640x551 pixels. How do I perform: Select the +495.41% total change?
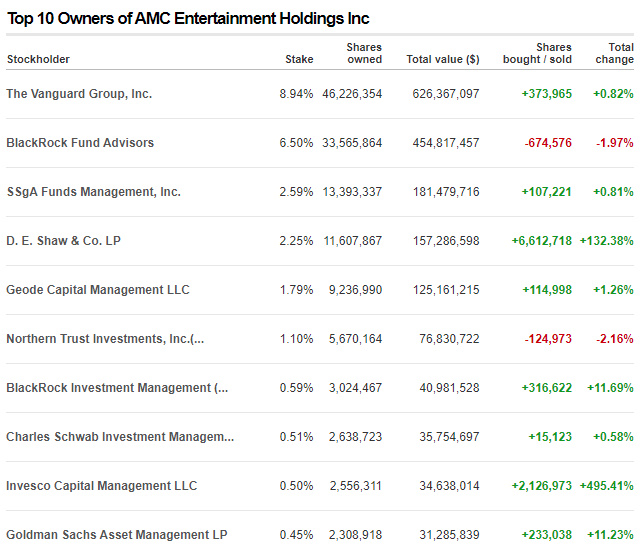pos(607,486)
